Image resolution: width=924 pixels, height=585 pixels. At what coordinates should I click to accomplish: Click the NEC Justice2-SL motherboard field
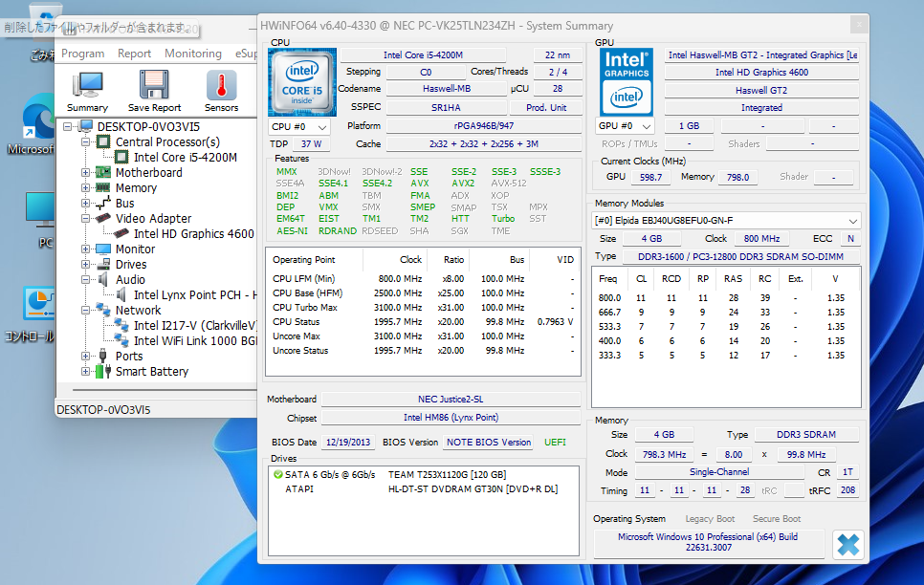(451, 400)
